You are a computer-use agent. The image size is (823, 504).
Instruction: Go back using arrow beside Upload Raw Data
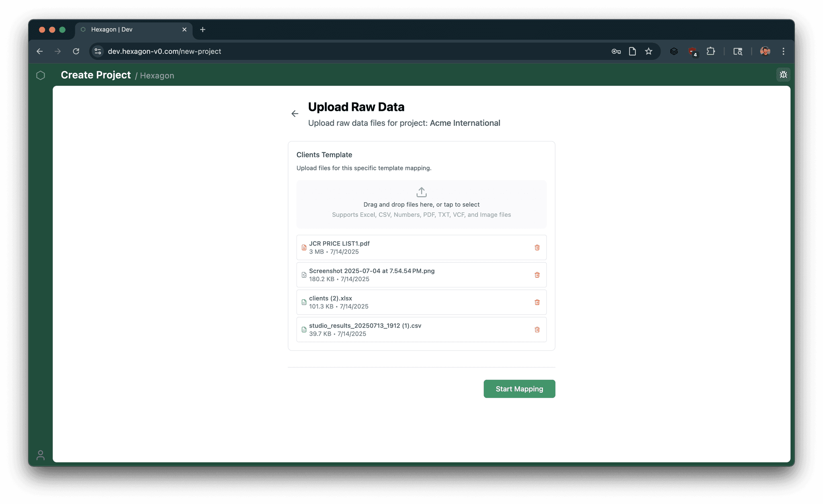(295, 114)
